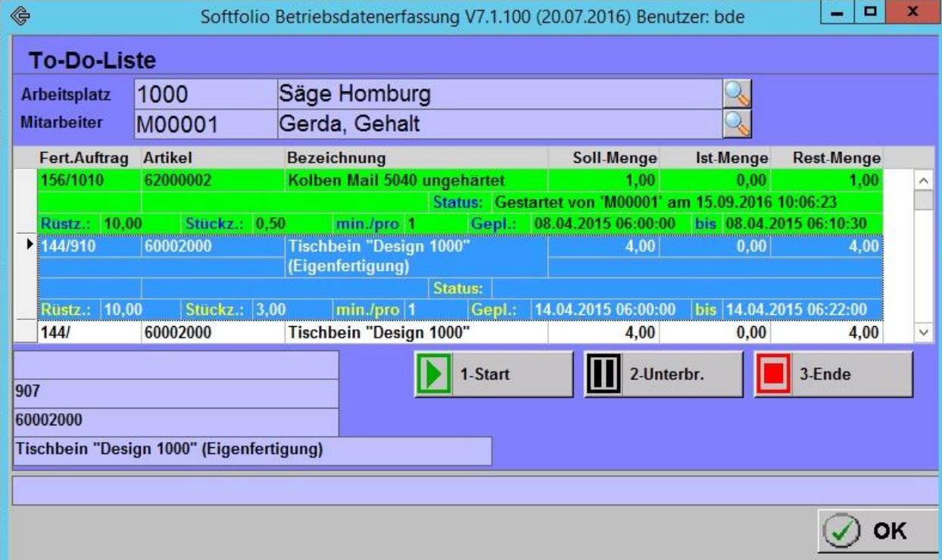
Task: Click the field showing 907
Action: (x=176, y=394)
